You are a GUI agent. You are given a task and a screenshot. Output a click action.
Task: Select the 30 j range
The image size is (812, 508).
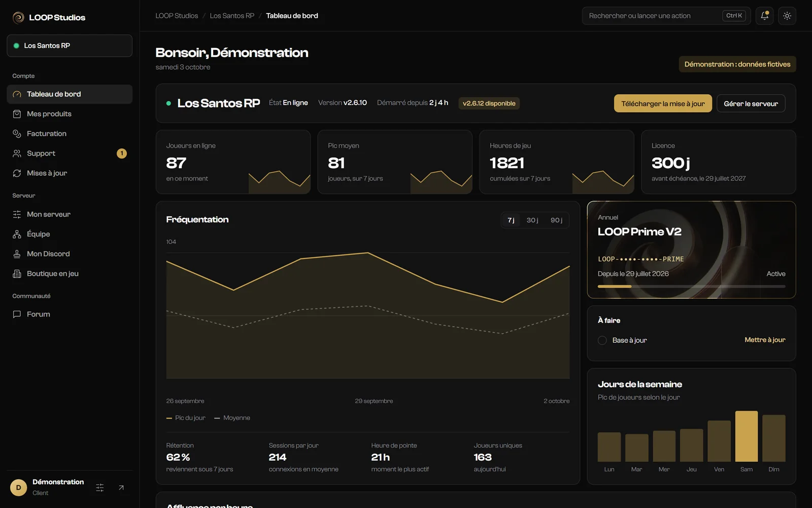click(532, 220)
